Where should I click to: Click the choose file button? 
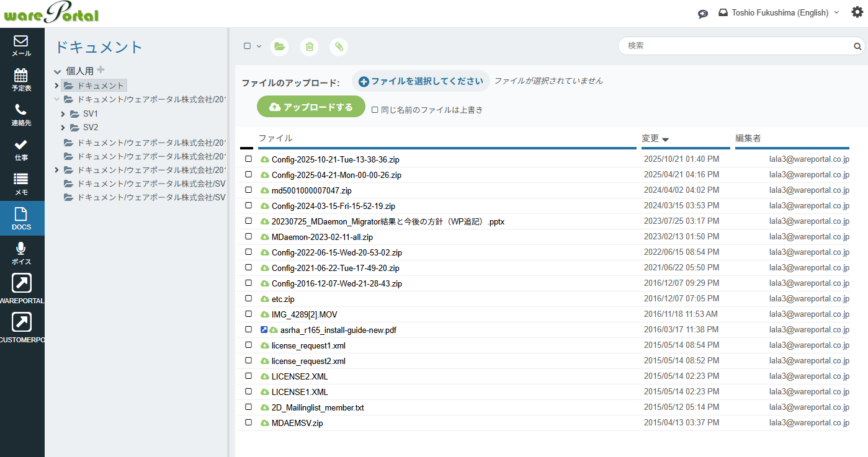pos(421,81)
